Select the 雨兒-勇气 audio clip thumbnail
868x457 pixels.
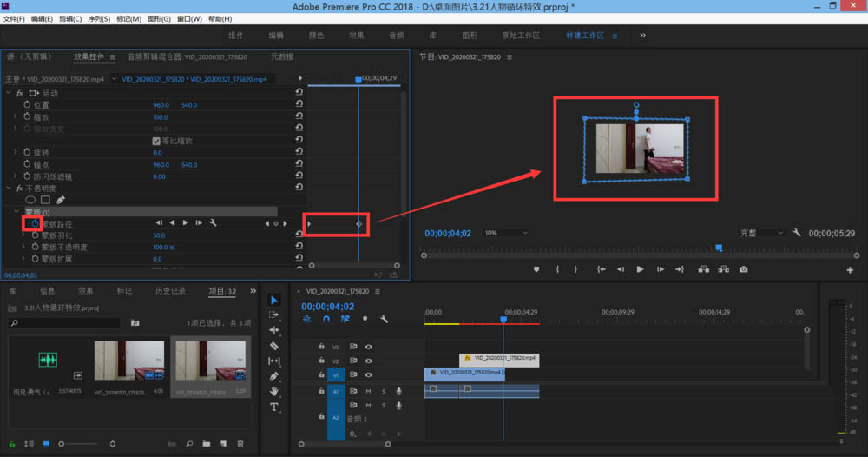47,360
